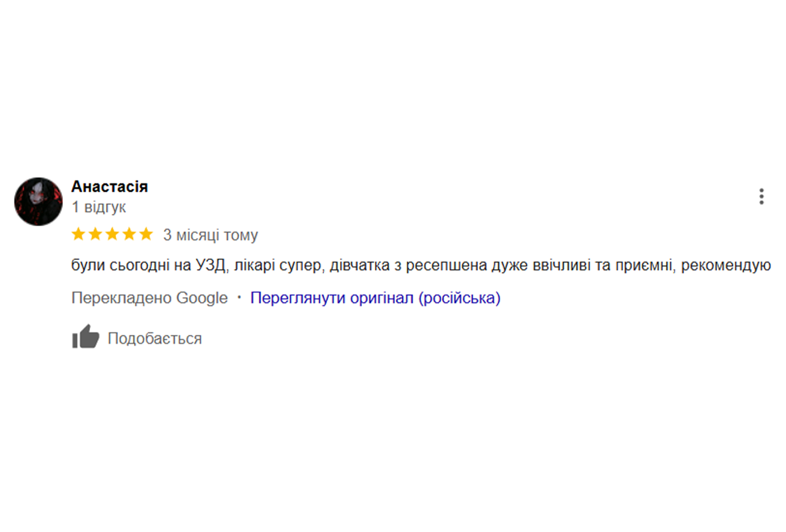The width and height of the screenshot is (786, 532).
Task: Click the word 'ввічливі' in the review
Action: point(561,265)
